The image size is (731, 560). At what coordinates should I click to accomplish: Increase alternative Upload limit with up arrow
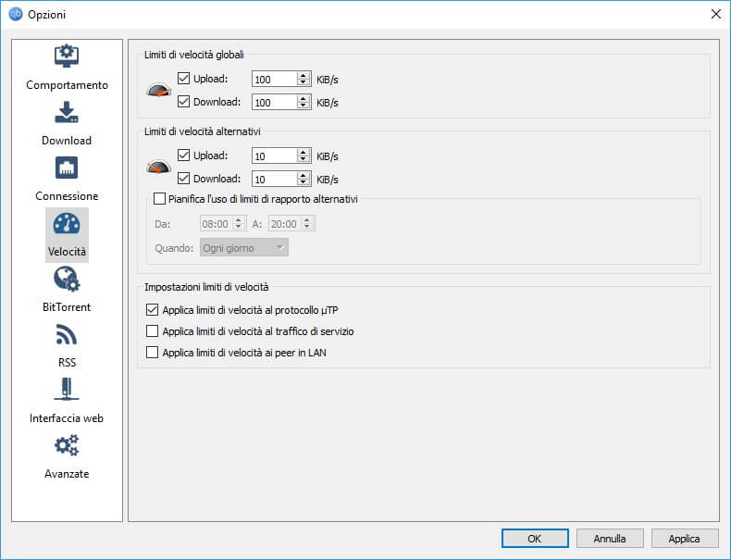pos(304,153)
